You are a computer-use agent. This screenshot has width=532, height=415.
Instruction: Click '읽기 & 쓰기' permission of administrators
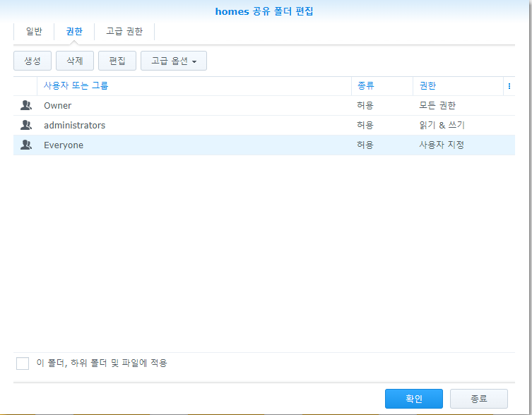pyautogui.click(x=442, y=125)
